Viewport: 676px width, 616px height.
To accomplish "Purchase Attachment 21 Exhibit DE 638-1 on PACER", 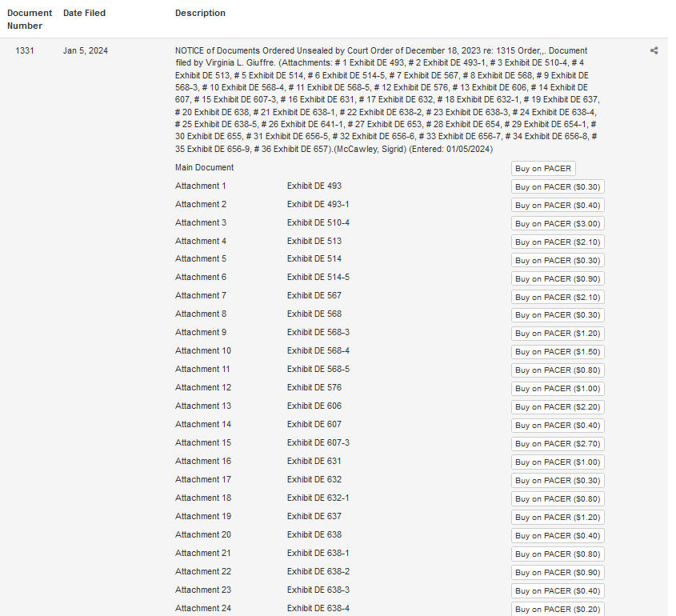I will pyautogui.click(x=558, y=554).
